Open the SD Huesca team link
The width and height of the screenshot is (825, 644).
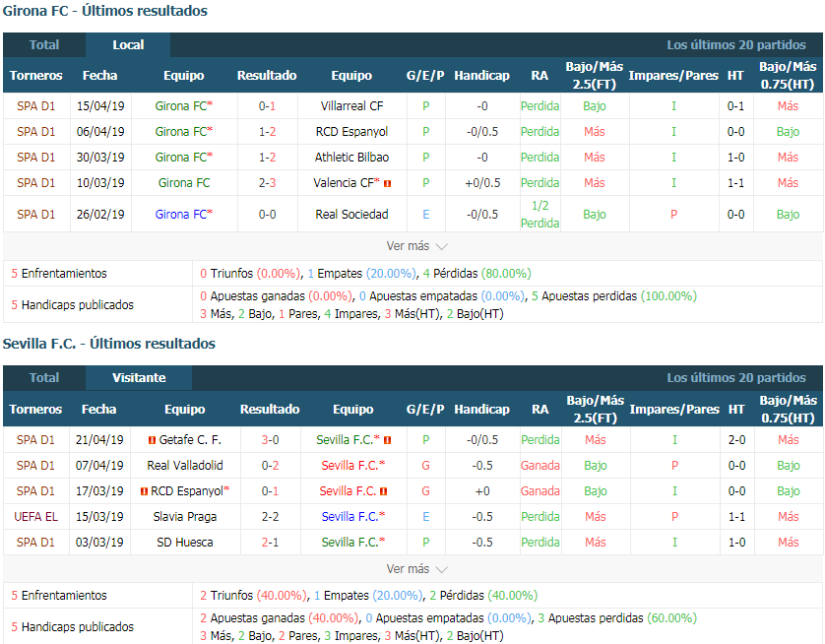click(x=185, y=543)
